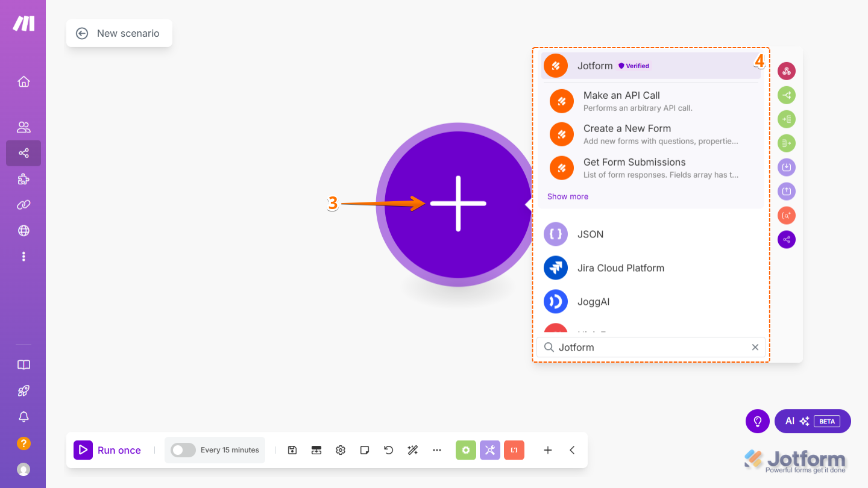The height and width of the screenshot is (488, 868).
Task: Open Webhooks via the globe sidebar icon
Action: click(x=24, y=230)
